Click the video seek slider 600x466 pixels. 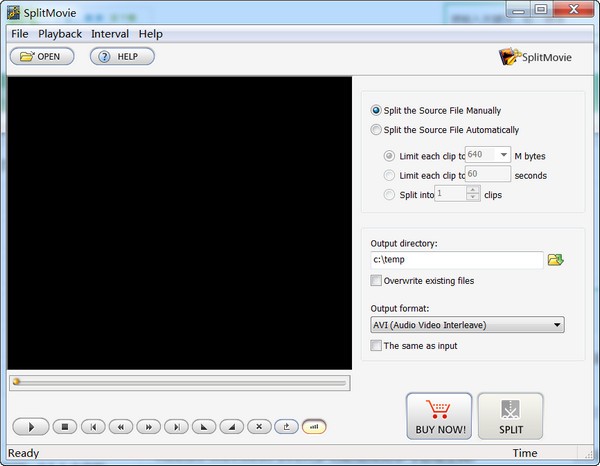click(x=180, y=382)
